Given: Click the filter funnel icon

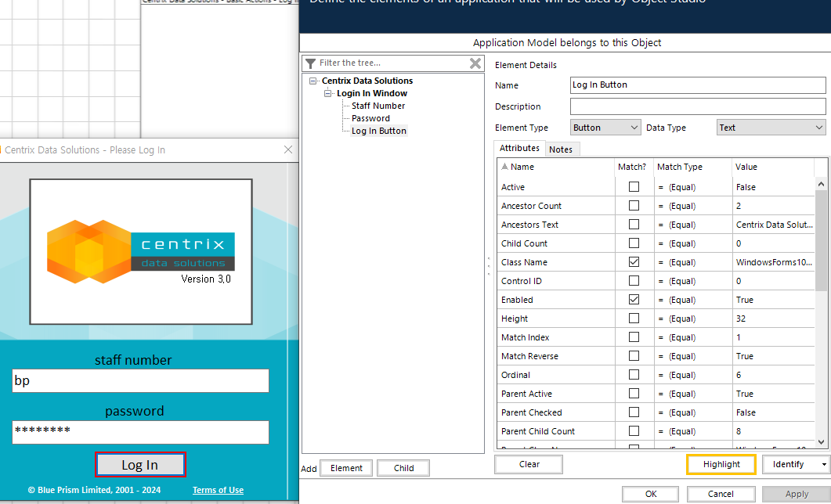Looking at the screenshot, I should (x=311, y=63).
